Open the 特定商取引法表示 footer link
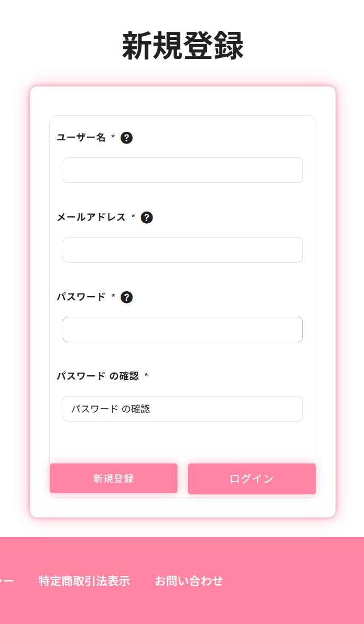 83,581
